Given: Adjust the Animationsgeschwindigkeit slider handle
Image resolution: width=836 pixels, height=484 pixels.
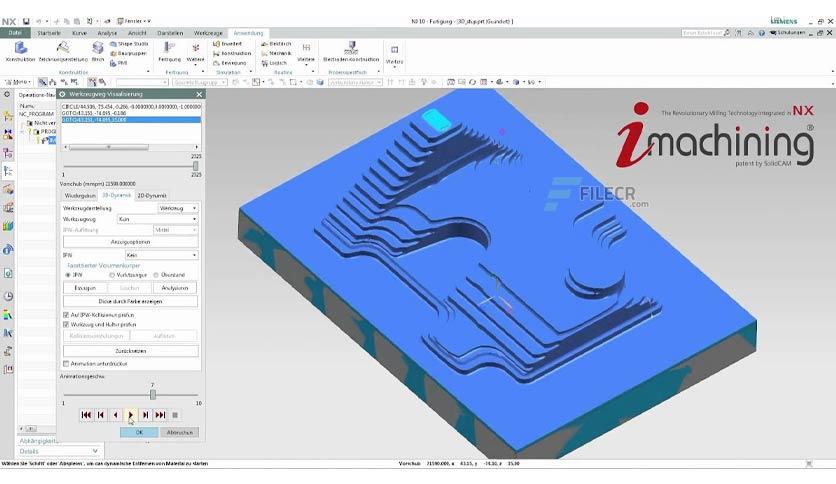Looking at the screenshot, I should pyautogui.click(x=153, y=395).
